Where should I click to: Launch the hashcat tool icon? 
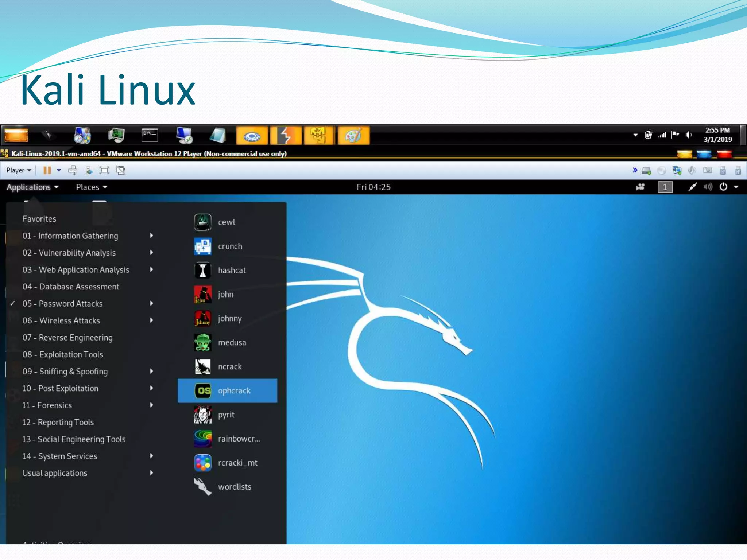coord(203,270)
